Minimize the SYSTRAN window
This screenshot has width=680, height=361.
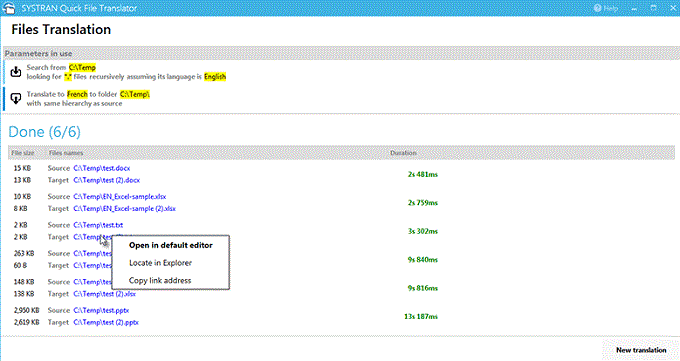click(x=634, y=8)
